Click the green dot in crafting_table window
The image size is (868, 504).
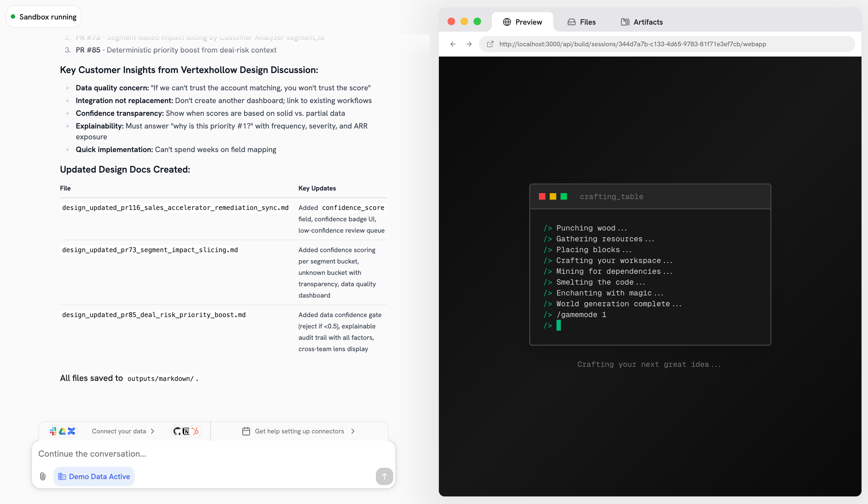coord(564,196)
